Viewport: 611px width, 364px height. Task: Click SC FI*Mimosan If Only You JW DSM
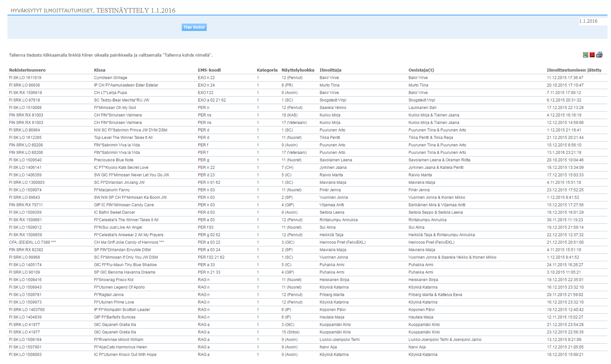tap(126, 257)
